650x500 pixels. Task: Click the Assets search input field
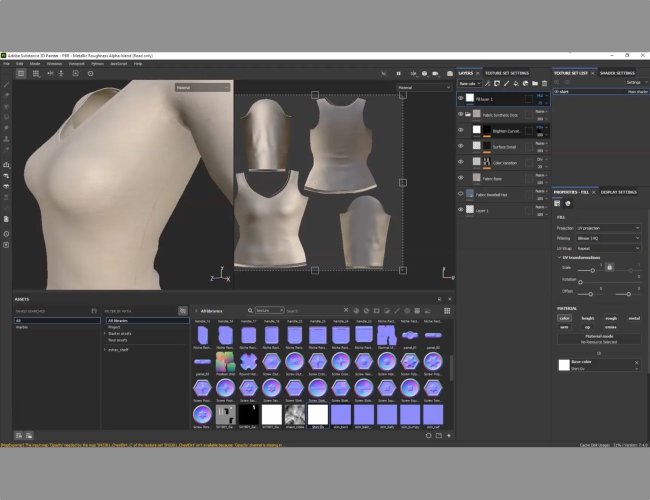(313, 311)
